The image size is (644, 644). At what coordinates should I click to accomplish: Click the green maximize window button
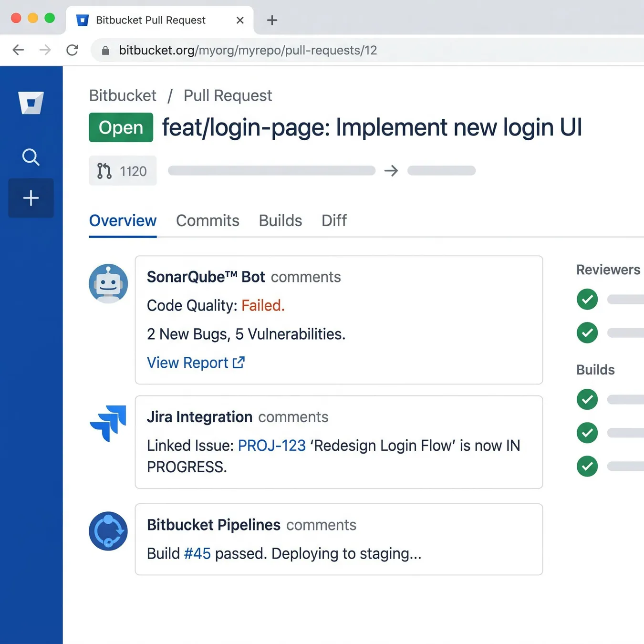pos(50,18)
